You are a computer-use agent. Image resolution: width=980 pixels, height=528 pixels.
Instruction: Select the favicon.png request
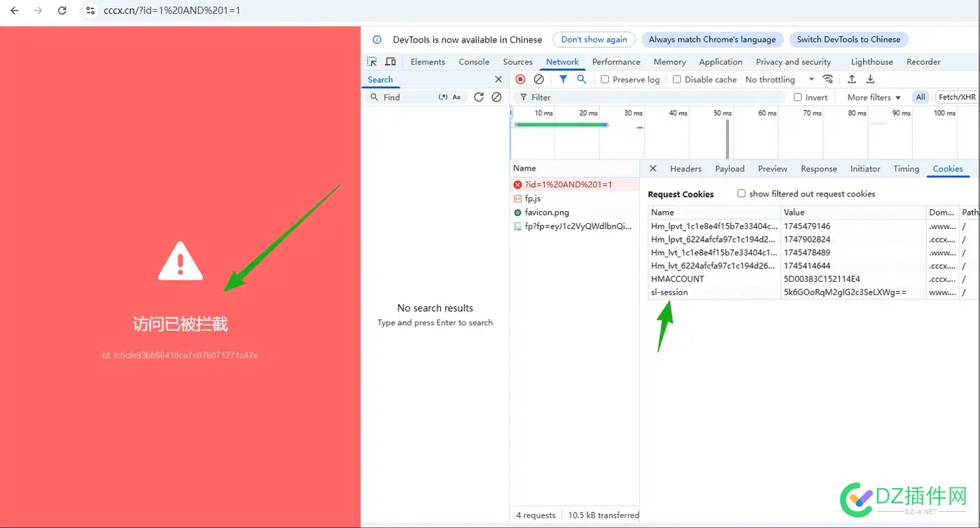coord(575,212)
